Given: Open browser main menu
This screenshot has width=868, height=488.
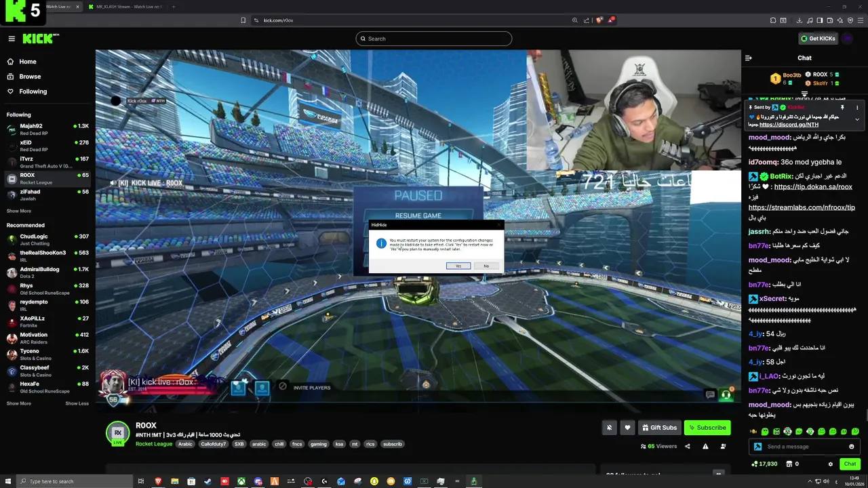Looking at the screenshot, I should [x=861, y=20].
